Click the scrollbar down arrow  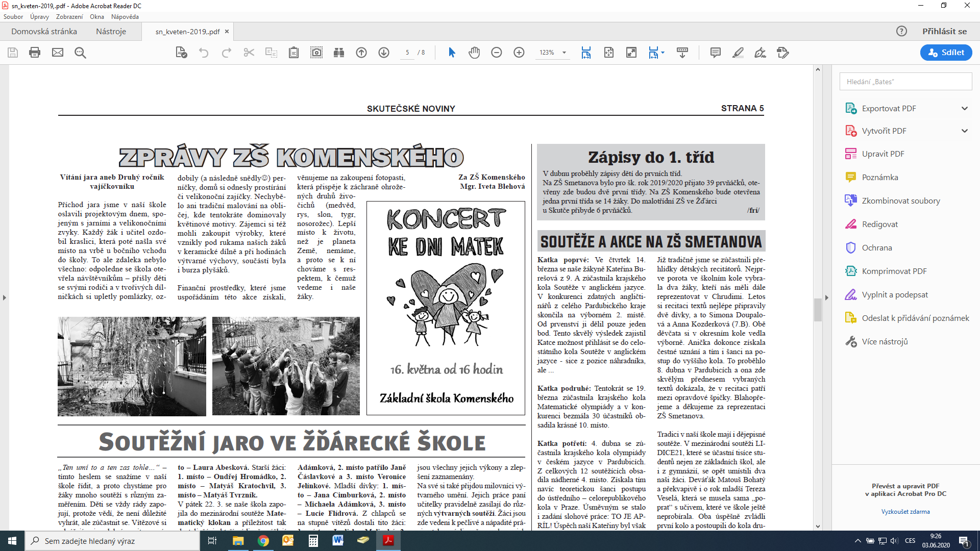(818, 526)
